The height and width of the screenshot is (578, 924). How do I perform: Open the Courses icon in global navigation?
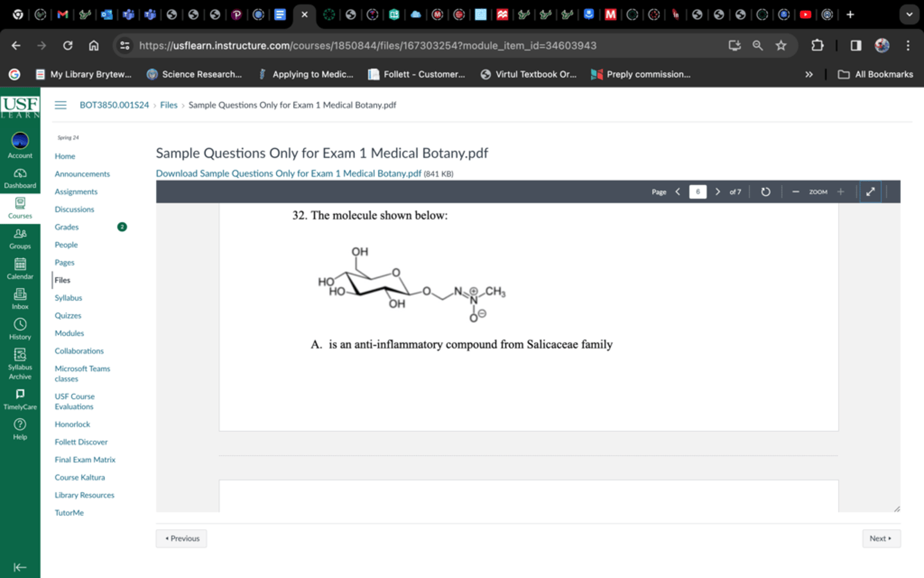(20, 208)
